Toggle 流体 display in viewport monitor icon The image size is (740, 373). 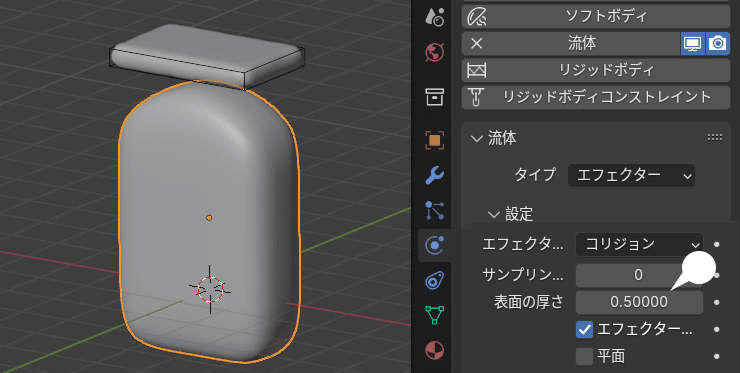692,43
